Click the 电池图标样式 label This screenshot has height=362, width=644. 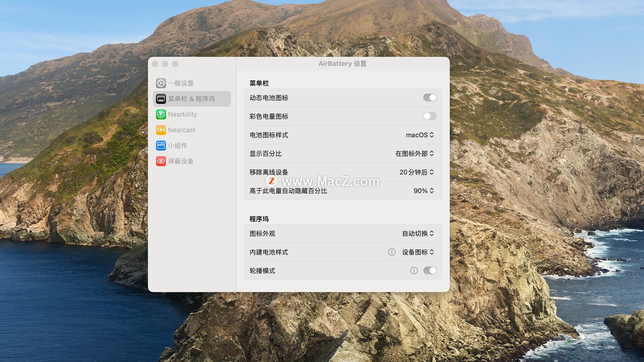click(269, 135)
